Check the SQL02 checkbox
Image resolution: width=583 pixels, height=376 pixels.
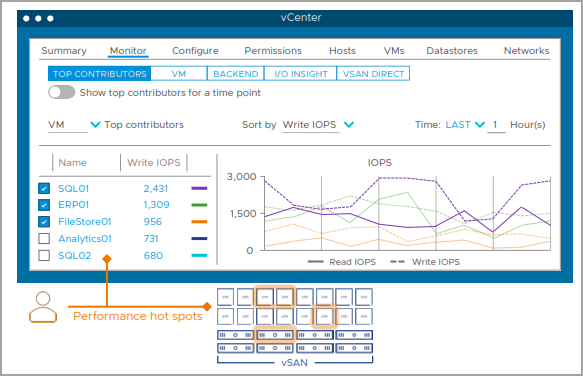44,256
